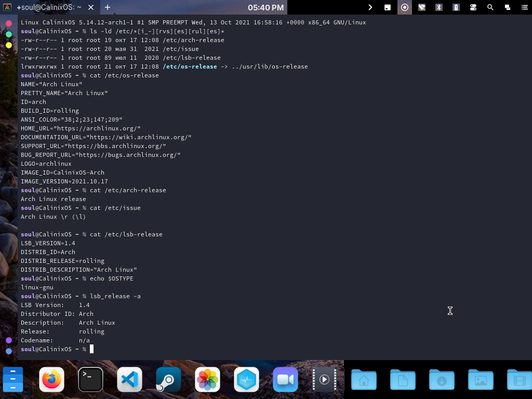Click the yellow dot in left sidebar
Image resolution: width=532 pixels, height=399 pixels.
pyautogui.click(x=9, y=45)
